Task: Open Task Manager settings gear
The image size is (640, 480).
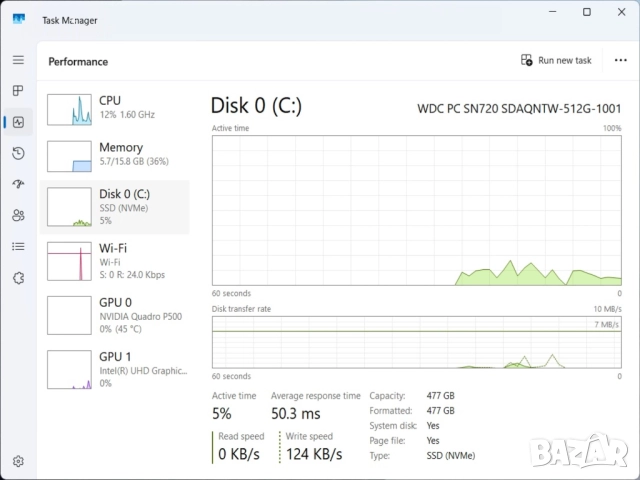Action: [18, 461]
